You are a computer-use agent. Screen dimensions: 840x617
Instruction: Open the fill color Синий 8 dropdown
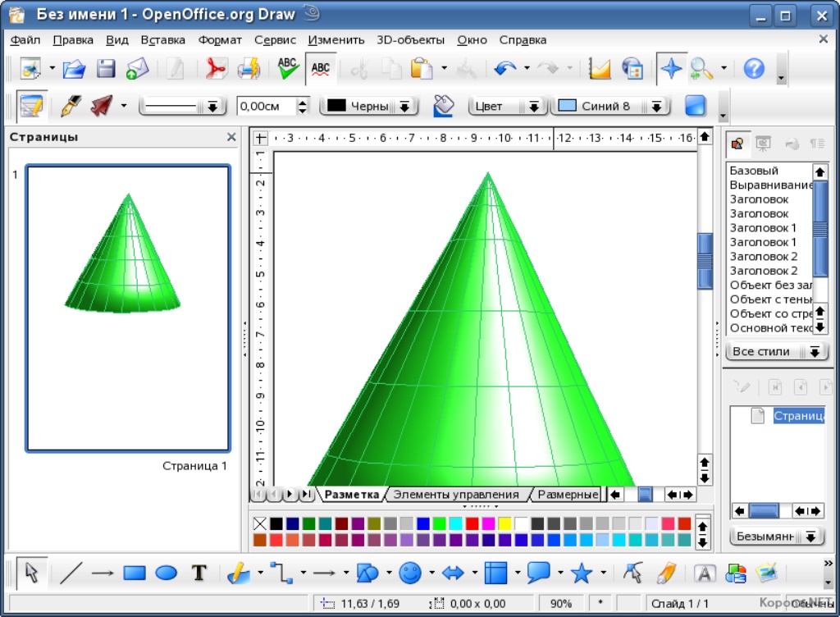click(657, 107)
